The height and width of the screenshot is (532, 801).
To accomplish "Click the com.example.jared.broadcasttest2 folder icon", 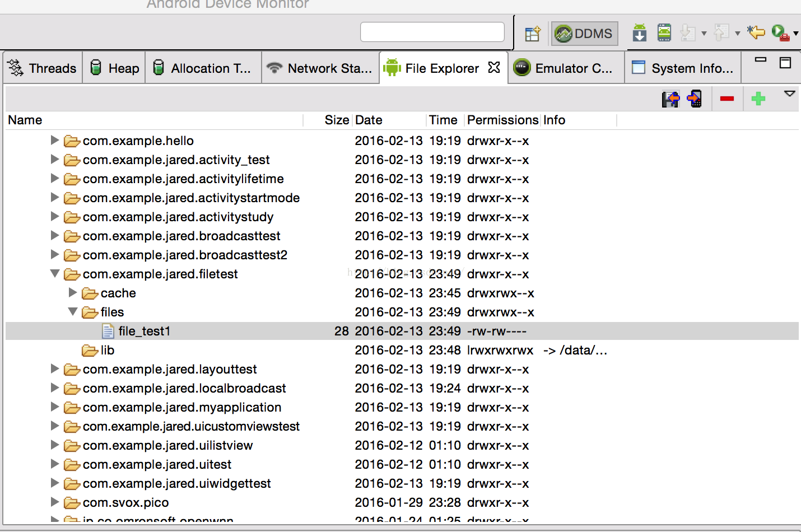I will point(72,255).
